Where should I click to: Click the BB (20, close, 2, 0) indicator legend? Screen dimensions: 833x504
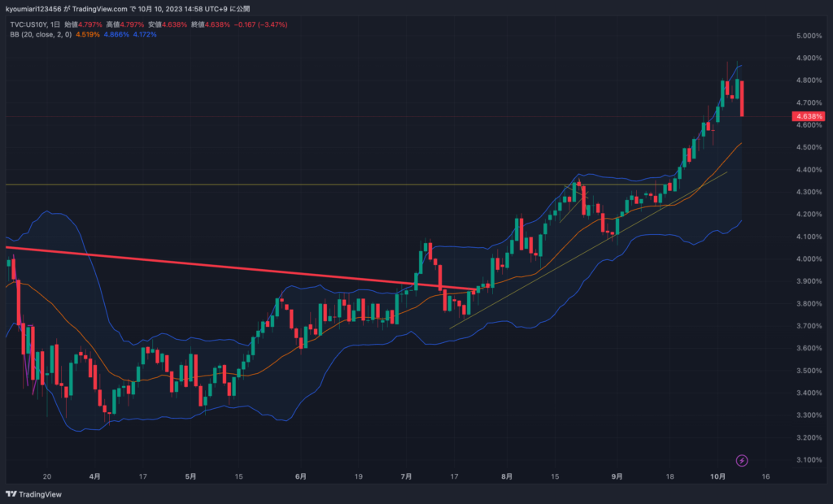[41, 34]
